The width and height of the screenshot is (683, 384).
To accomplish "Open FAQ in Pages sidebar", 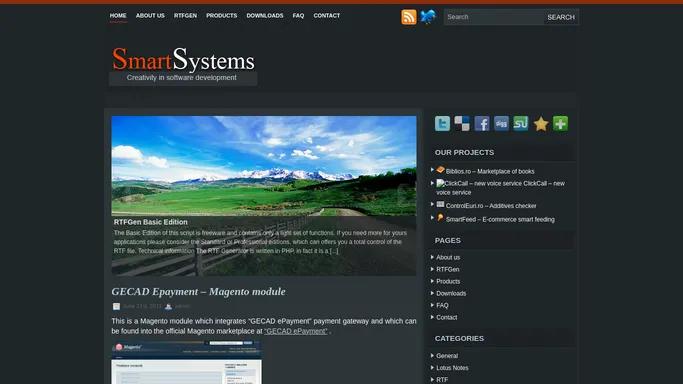I will tap(442, 306).
